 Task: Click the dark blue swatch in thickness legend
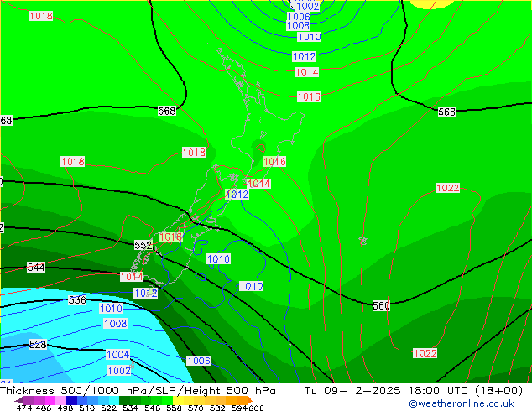click(x=71, y=400)
